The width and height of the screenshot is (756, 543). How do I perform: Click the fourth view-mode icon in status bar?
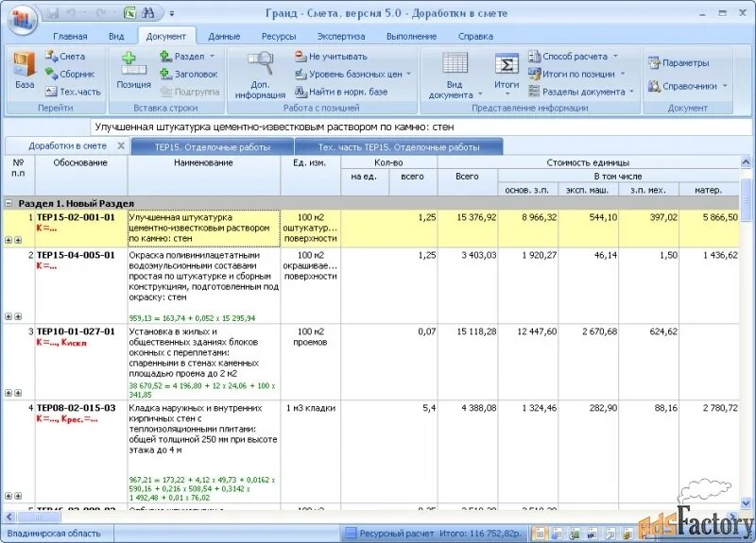click(x=593, y=534)
